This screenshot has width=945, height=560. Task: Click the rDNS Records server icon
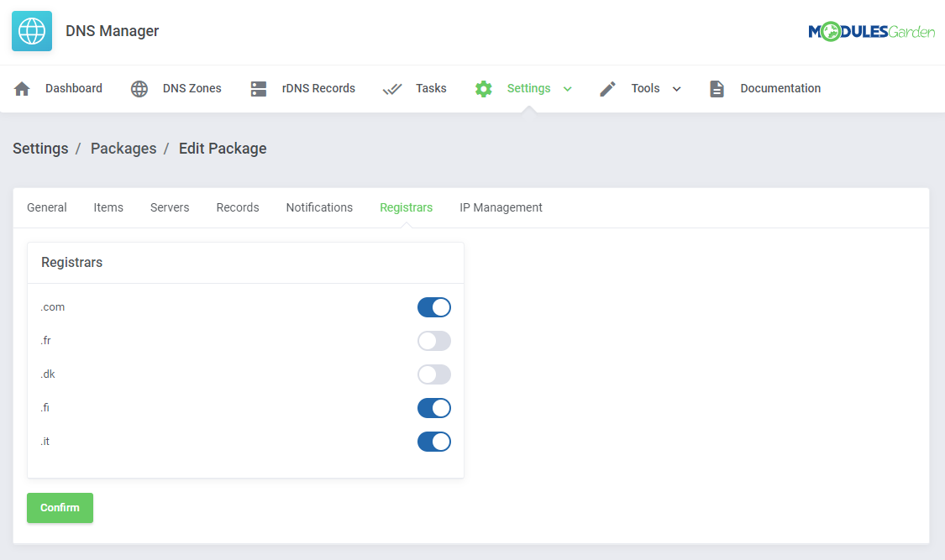coord(259,88)
